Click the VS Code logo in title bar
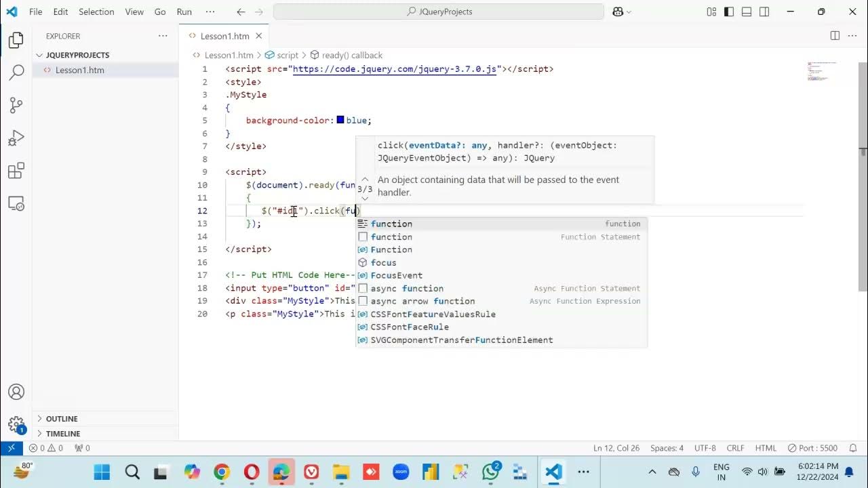This screenshot has width=868, height=488. 12,12
